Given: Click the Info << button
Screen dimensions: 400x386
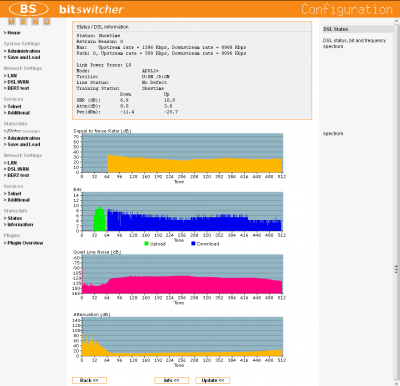Looking at the screenshot, I should [171, 380].
